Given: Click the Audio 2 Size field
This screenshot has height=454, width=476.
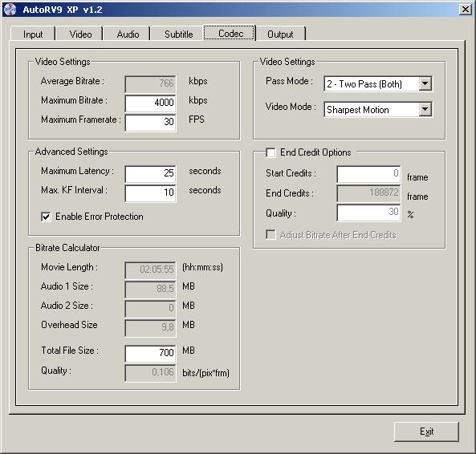Looking at the screenshot, I should click(151, 308).
